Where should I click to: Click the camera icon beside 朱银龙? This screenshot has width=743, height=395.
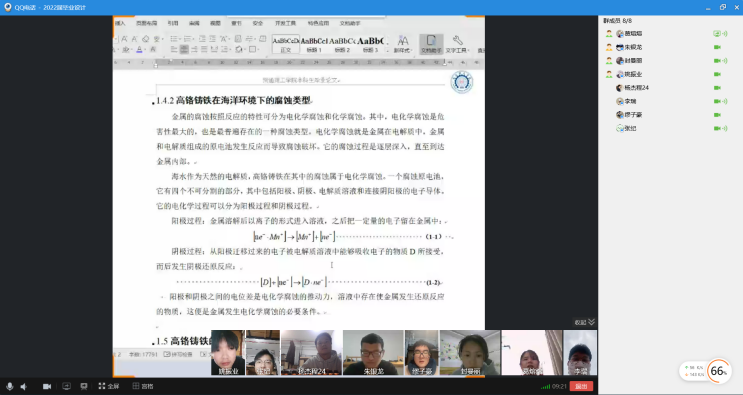pyautogui.click(x=717, y=47)
